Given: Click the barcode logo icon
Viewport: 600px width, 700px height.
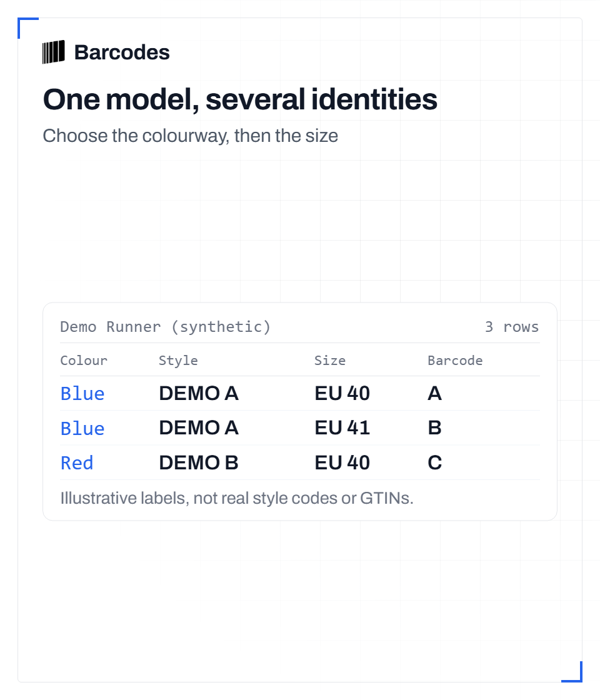Looking at the screenshot, I should [x=54, y=52].
